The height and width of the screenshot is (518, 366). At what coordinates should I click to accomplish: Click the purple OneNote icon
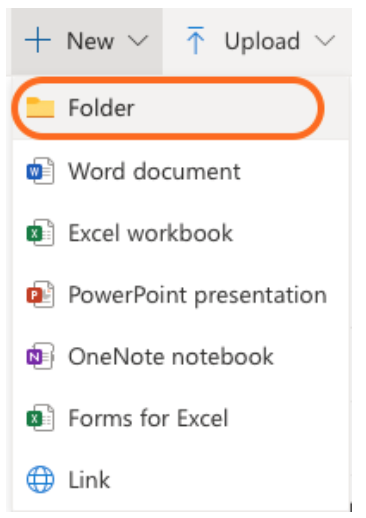tap(40, 356)
